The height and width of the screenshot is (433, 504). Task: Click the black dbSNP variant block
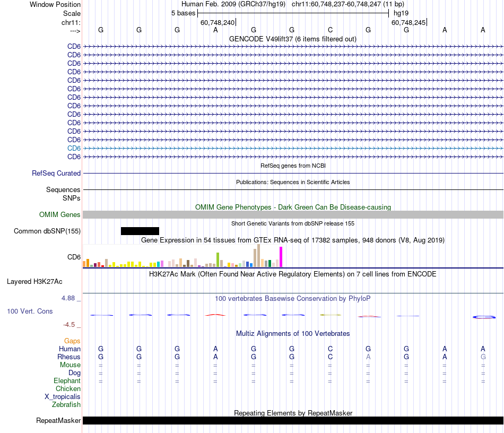(x=140, y=231)
